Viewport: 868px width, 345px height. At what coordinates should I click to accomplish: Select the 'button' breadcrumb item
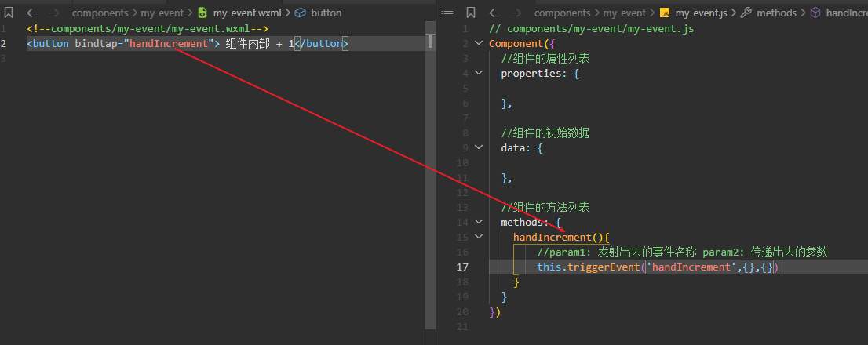coord(326,13)
